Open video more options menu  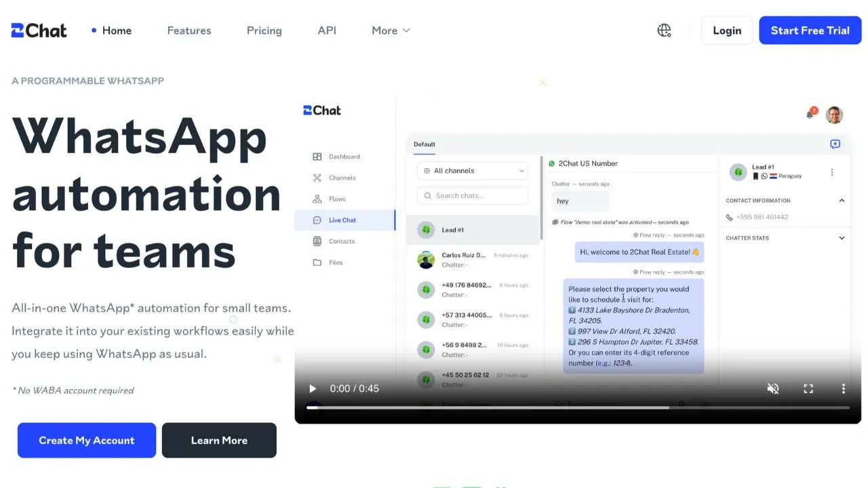(x=844, y=388)
